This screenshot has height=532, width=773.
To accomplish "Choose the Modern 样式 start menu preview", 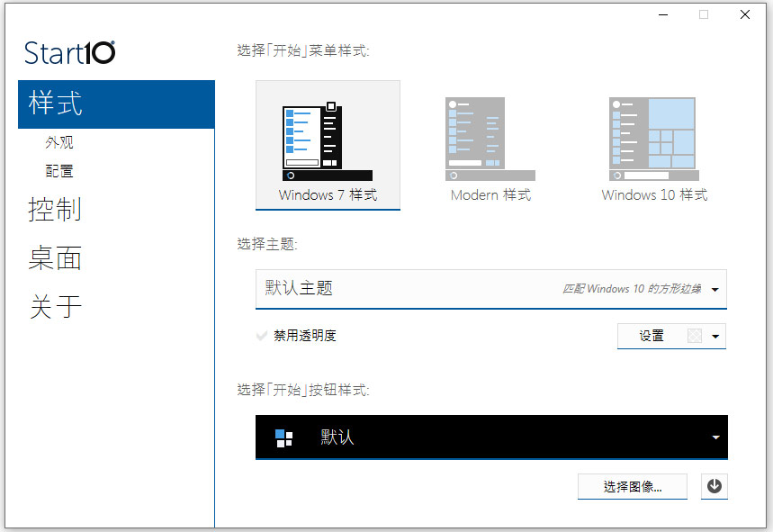I will pyautogui.click(x=490, y=140).
